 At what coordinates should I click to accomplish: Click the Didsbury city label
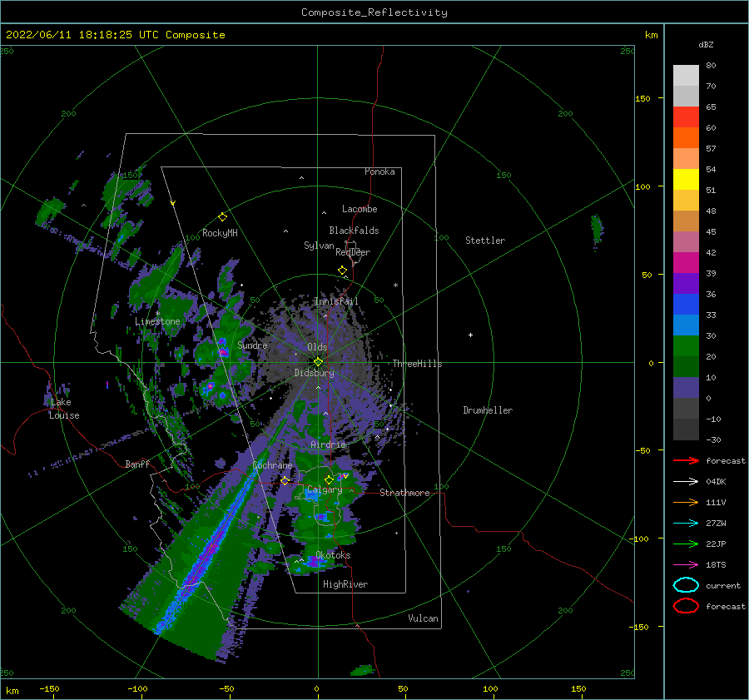coord(314,373)
